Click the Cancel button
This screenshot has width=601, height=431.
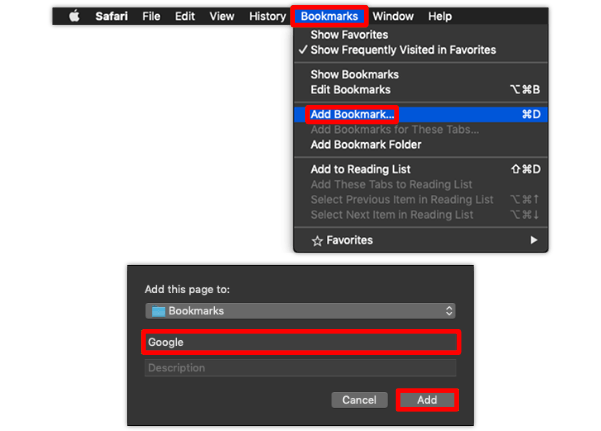[x=359, y=400]
